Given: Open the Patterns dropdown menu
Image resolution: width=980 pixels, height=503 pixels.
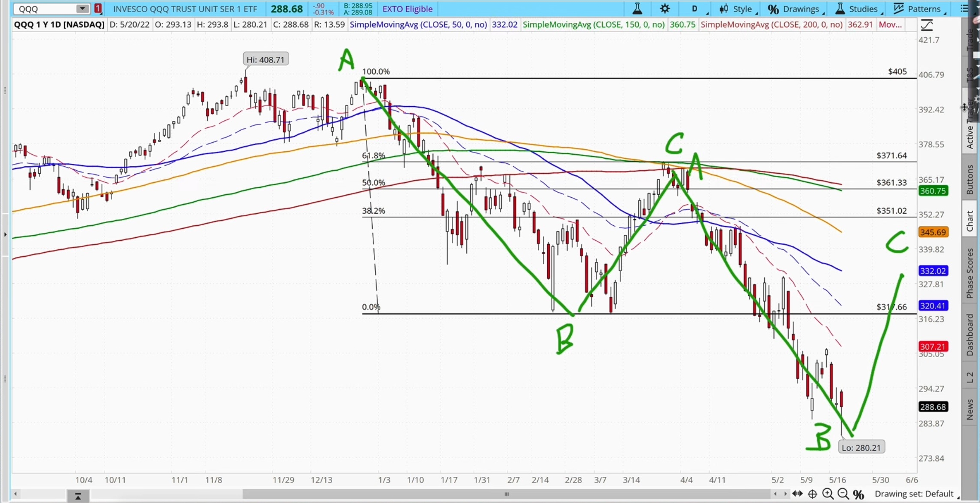Looking at the screenshot, I should point(919,9).
